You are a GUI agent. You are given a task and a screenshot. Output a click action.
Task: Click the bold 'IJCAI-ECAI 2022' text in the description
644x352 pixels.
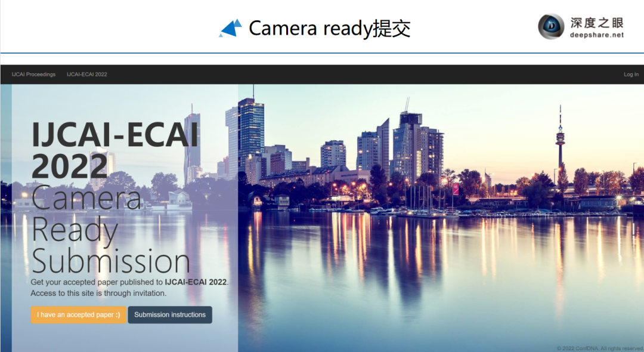[x=196, y=282]
